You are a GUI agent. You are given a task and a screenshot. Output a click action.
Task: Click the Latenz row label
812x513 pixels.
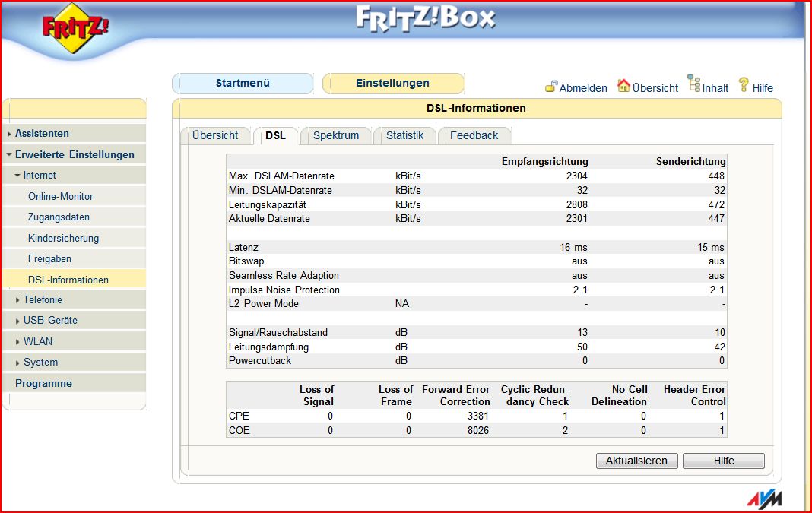pos(243,248)
